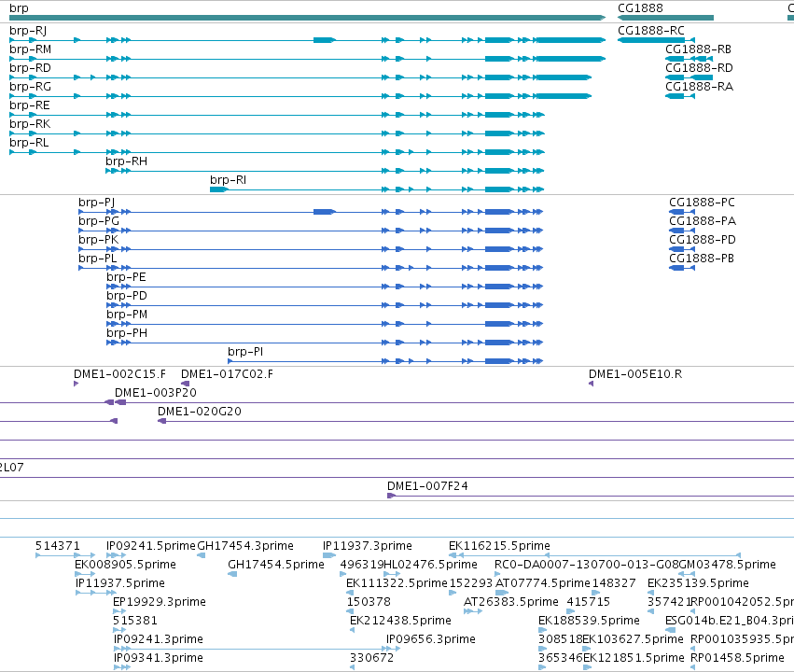Select the CG1888-RB transcript label
Viewport: 794px width, 672px height.
pos(698,49)
